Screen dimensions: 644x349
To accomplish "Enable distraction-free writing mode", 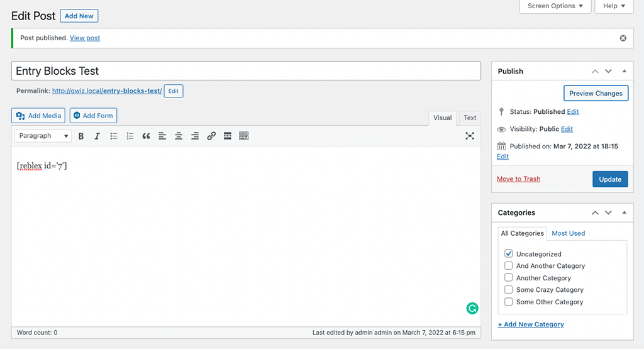I will tap(470, 136).
